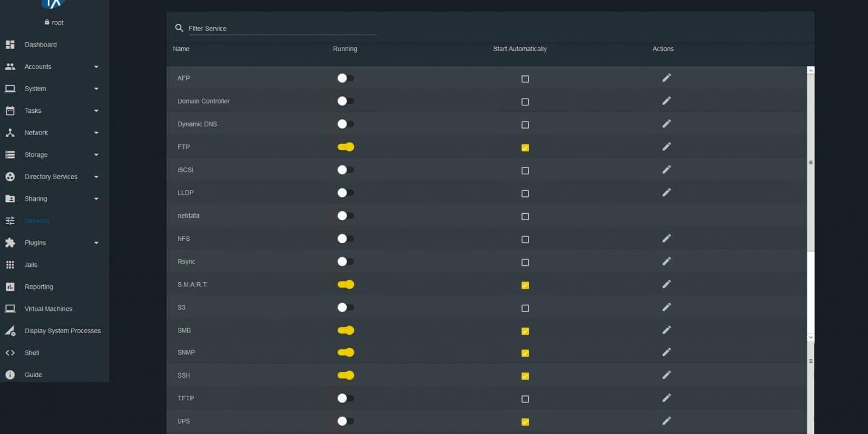The width and height of the screenshot is (868, 434).
Task: Click the Filter Service search field
Action: pyautogui.click(x=282, y=28)
